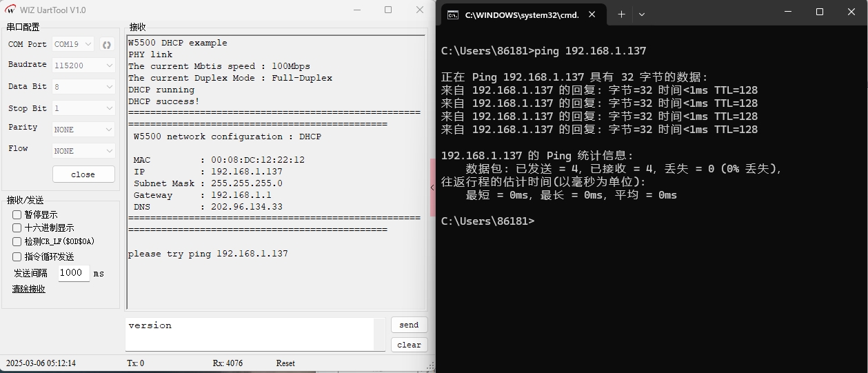Image resolution: width=868 pixels, height=373 pixels.
Task: Click the cmd terminal tab icon
Action: point(453,14)
